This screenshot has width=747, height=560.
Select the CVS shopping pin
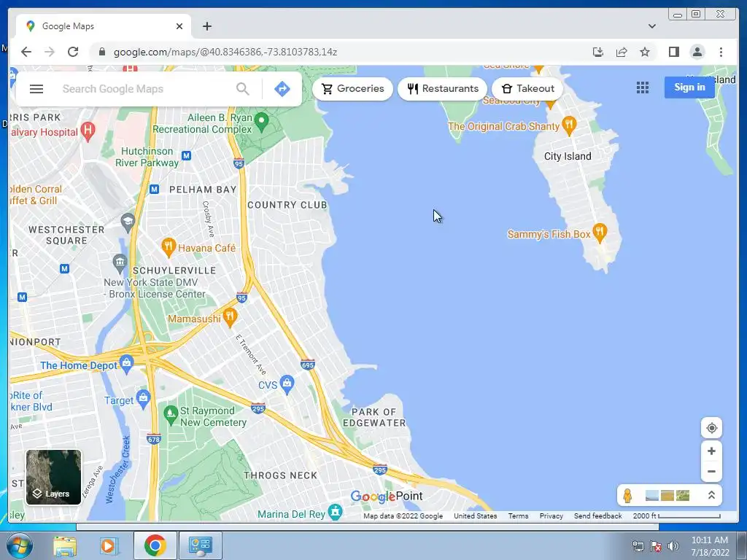coord(287,384)
